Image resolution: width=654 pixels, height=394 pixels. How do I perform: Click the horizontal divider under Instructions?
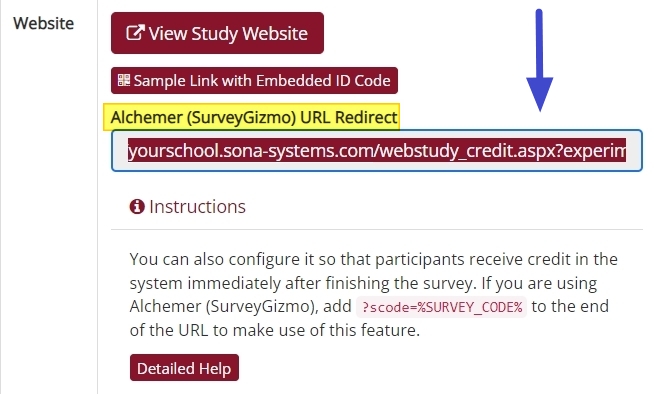click(x=377, y=229)
